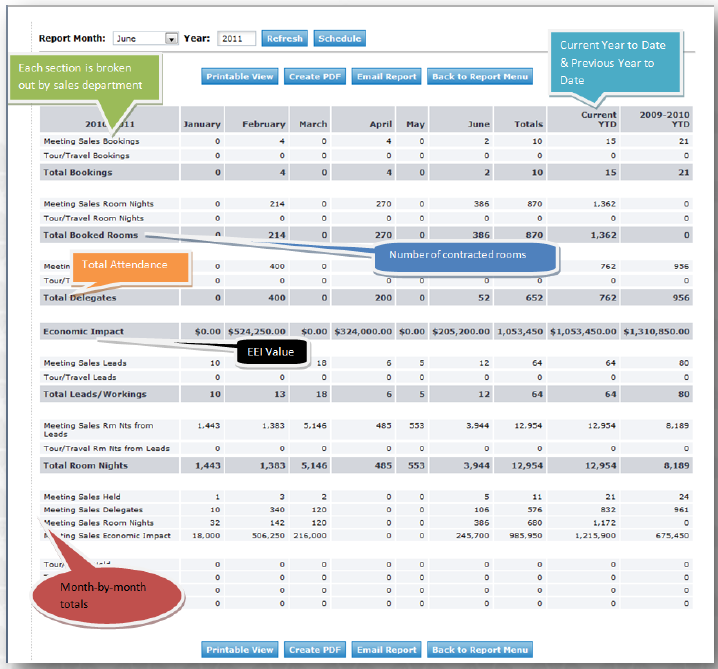Click the 1,362 Total Booked Rooms Current YTD
Image resolution: width=718 pixels, height=669 pixels.
point(603,235)
